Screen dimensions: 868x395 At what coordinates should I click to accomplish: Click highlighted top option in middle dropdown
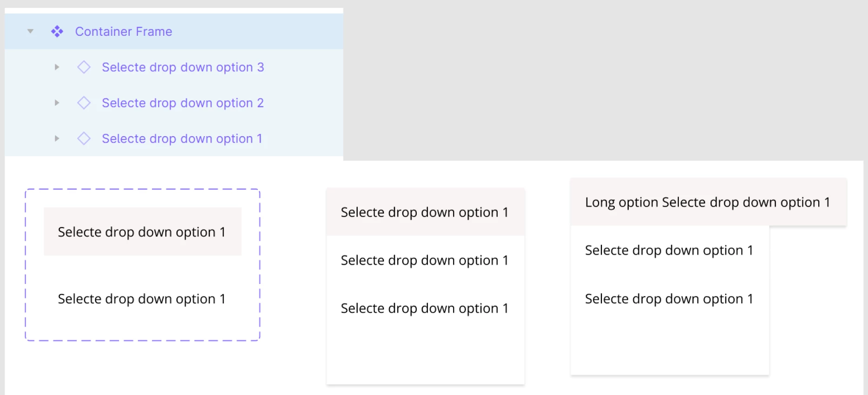click(425, 212)
